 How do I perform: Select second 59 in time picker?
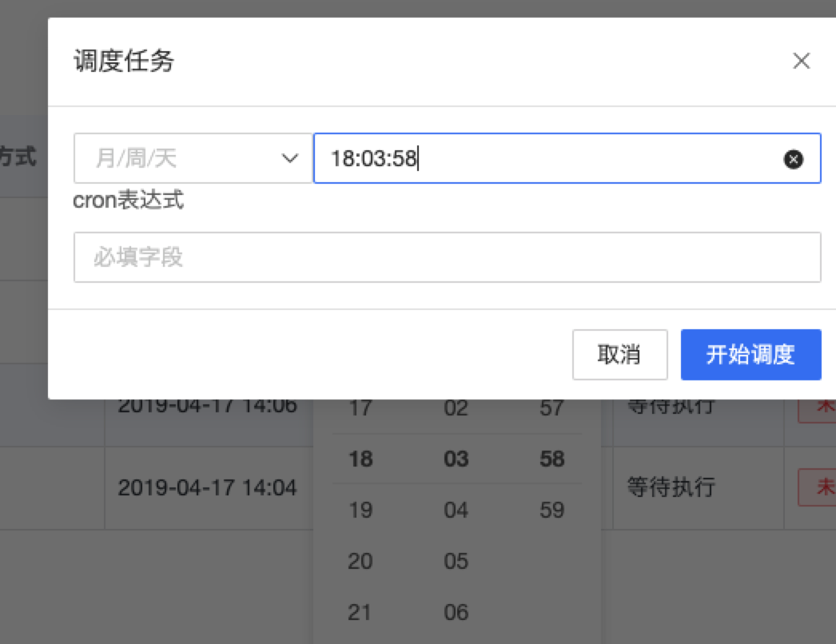tap(551, 510)
